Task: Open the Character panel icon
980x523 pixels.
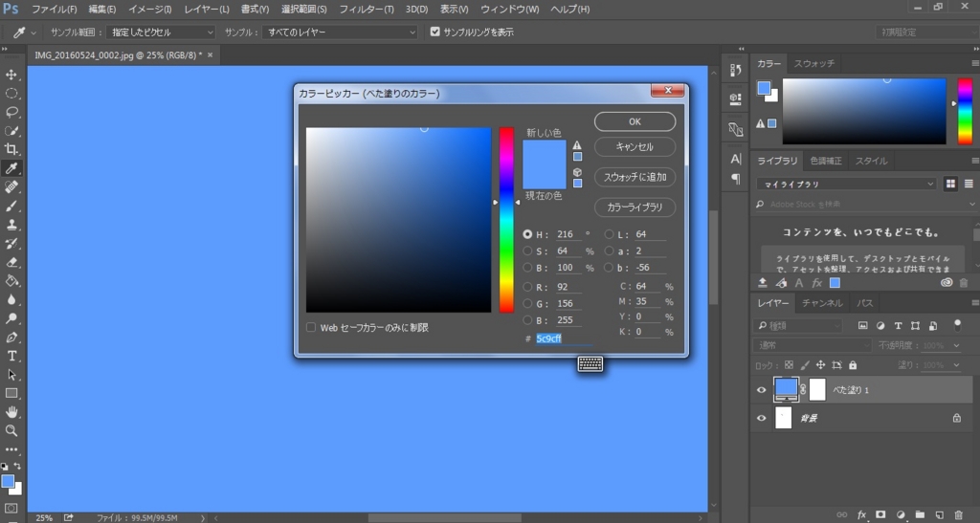Action: [x=736, y=159]
